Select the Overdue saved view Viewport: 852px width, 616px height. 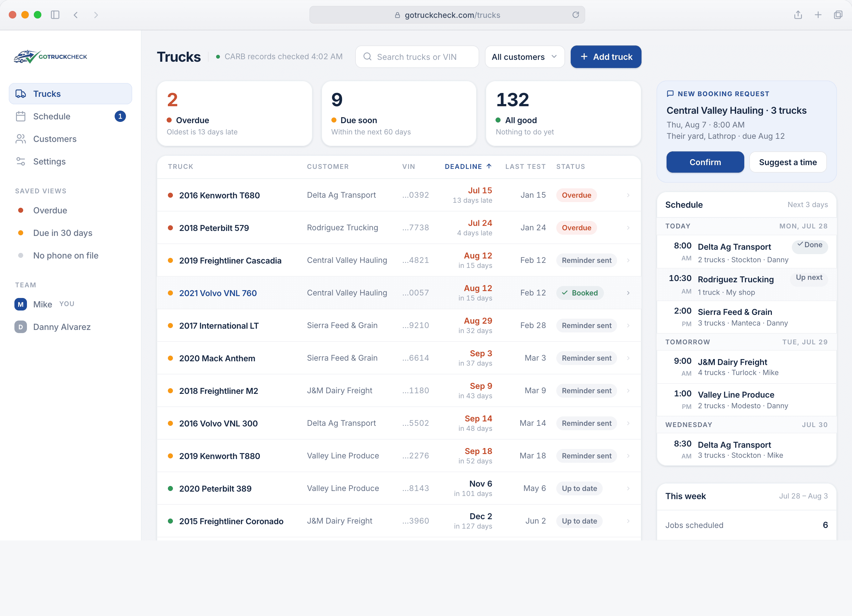[x=70, y=210]
